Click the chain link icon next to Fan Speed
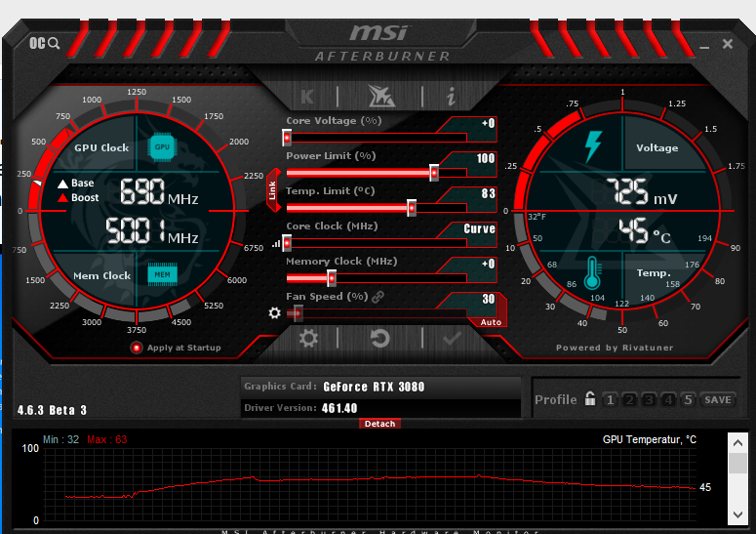The image size is (756, 534). point(378,296)
